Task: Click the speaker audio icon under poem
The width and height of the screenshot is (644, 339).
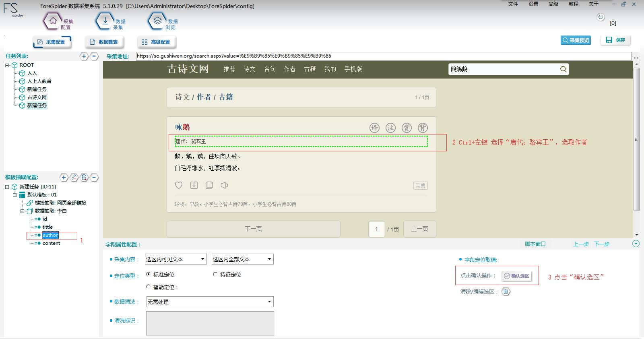Action: coord(225,185)
